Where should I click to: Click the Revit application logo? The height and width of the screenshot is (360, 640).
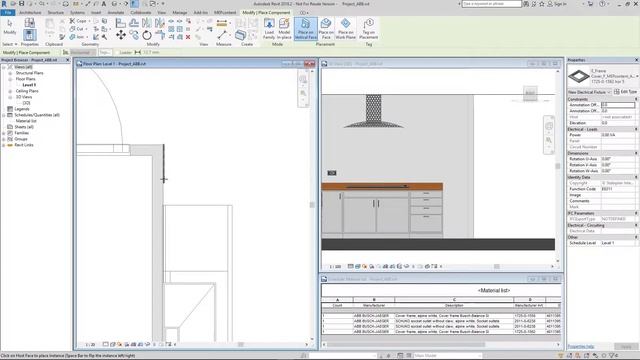tap(4, 4)
